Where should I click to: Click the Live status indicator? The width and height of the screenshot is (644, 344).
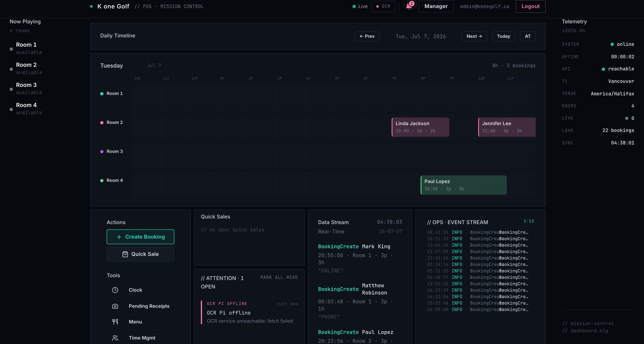pyautogui.click(x=360, y=6)
